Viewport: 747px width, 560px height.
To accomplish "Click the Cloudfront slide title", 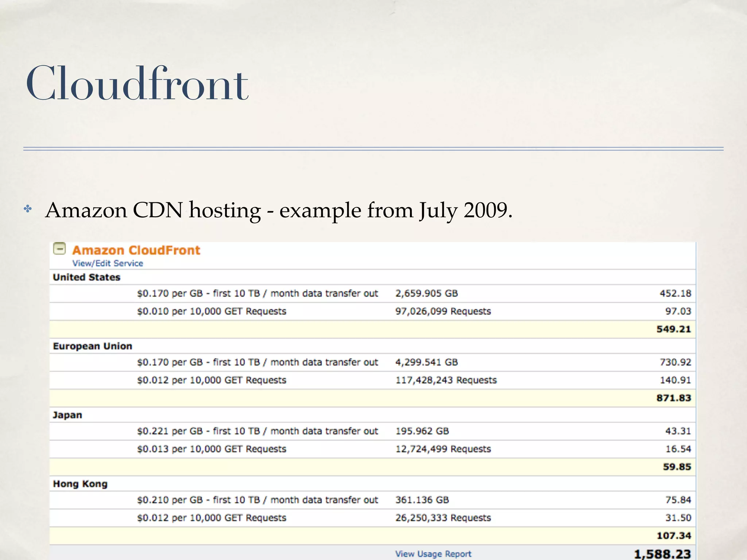I will click(137, 84).
